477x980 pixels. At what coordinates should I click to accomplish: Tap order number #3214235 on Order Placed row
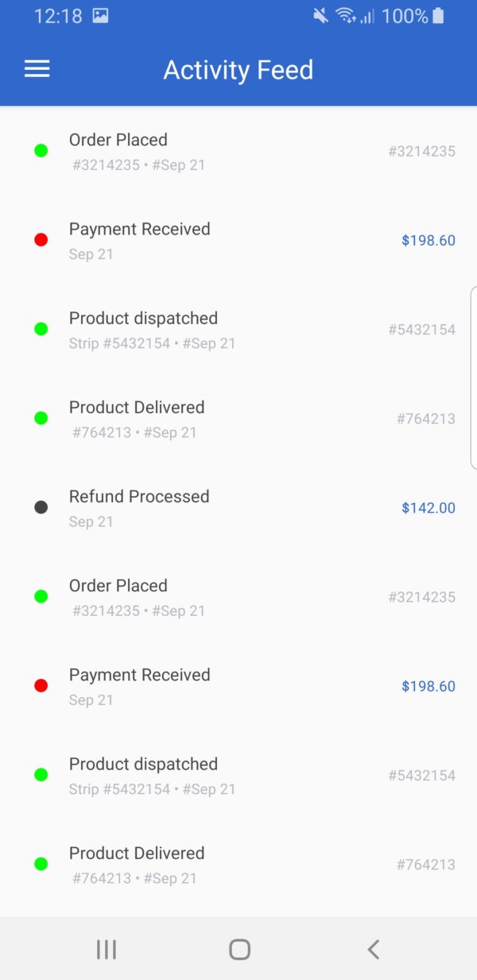click(421, 151)
